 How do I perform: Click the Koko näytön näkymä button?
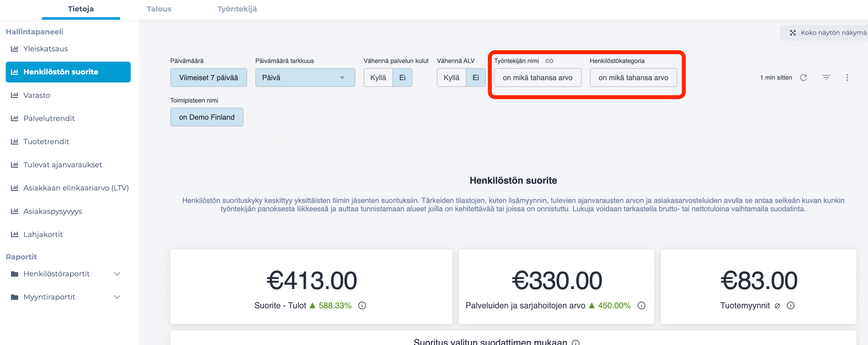[x=824, y=33]
